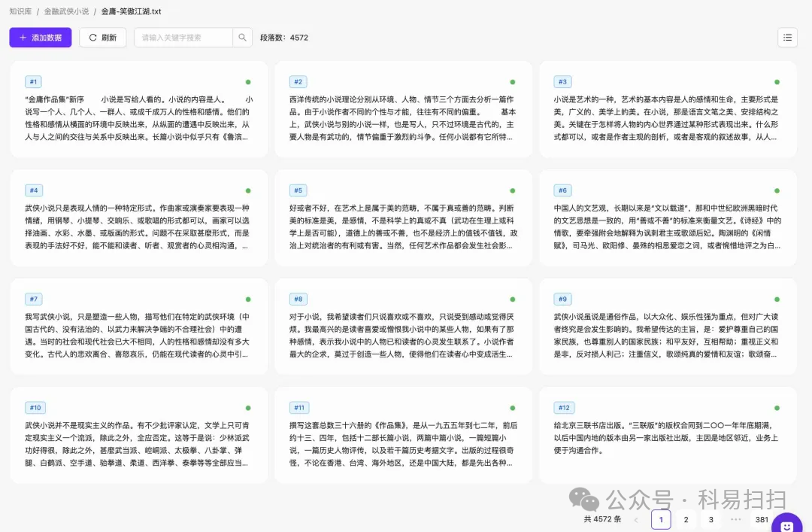Screen dimensions: 812x532
Task: Click the #9 segment tag
Action: point(563,299)
